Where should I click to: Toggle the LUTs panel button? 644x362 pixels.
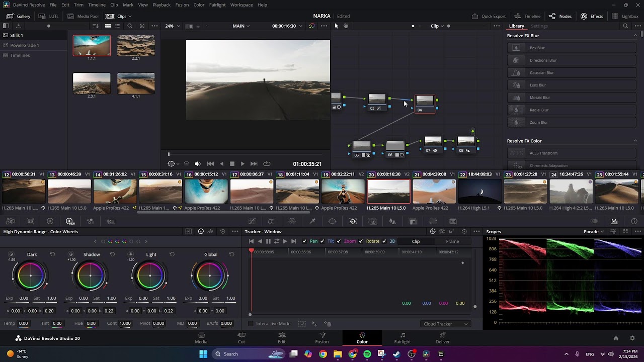click(49, 16)
